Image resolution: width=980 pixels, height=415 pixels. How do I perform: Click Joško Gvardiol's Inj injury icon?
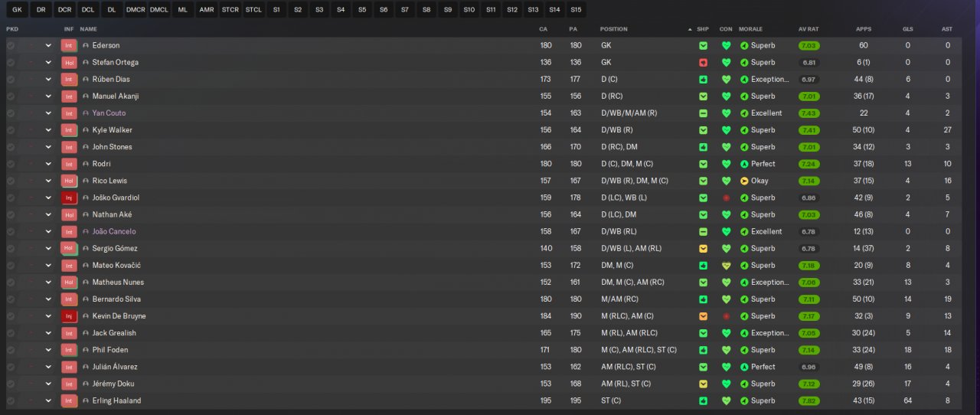[x=69, y=198]
